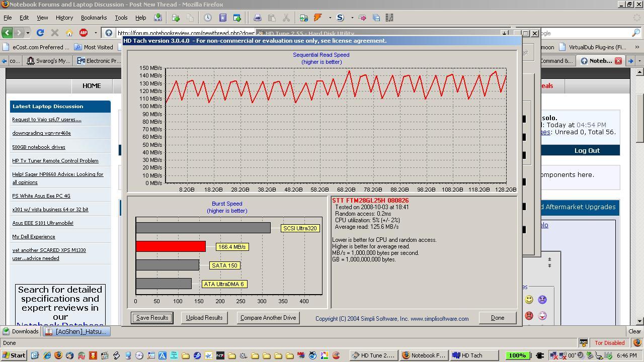Viewport: 644px width, 362px height.
Task: Click the 100% battery tray indicator
Action: coord(517,355)
